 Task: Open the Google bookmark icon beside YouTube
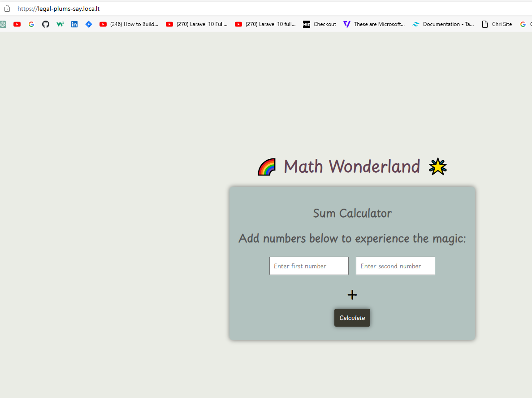[x=31, y=24]
